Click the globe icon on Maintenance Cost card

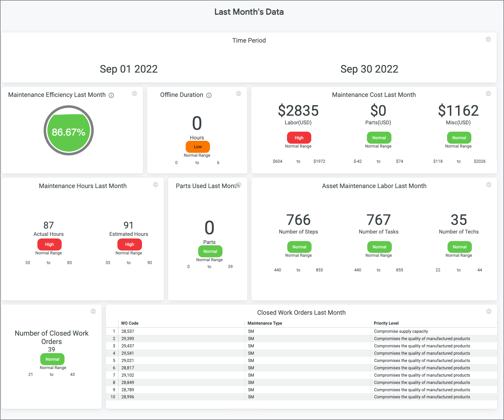[x=488, y=94]
